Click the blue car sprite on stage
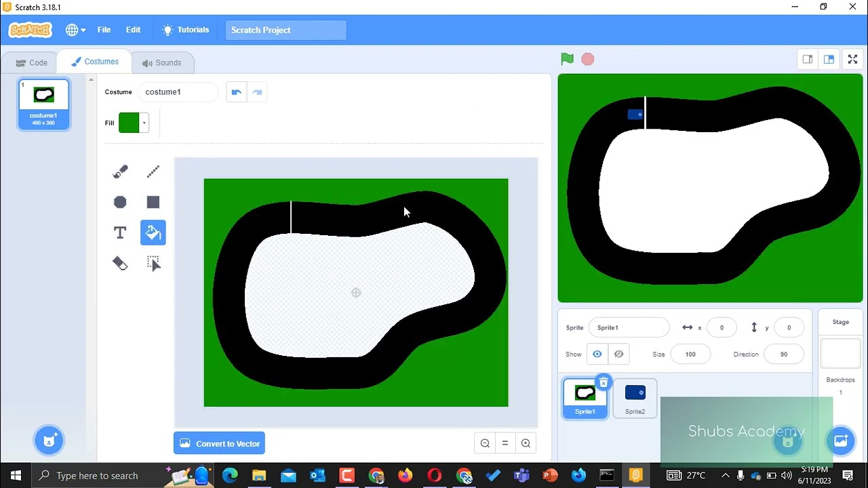The height and width of the screenshot is (488, 868). pos(635,115)
